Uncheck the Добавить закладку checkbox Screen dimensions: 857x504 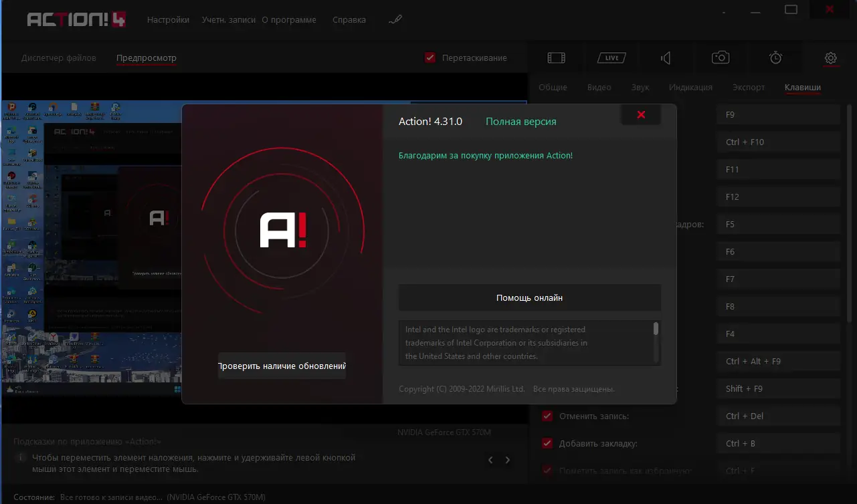547,444
